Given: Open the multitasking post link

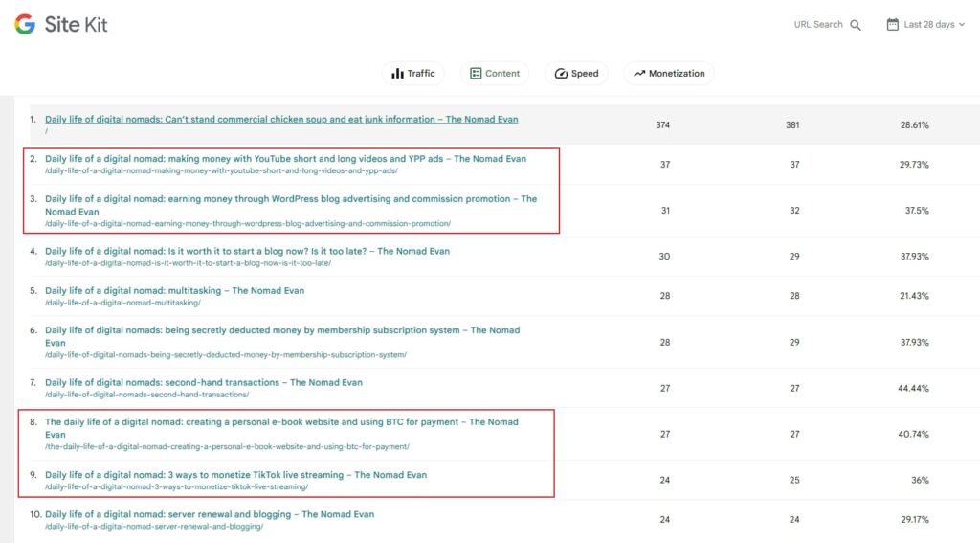Looking at the screenshot, I should (x=174, y=291).
